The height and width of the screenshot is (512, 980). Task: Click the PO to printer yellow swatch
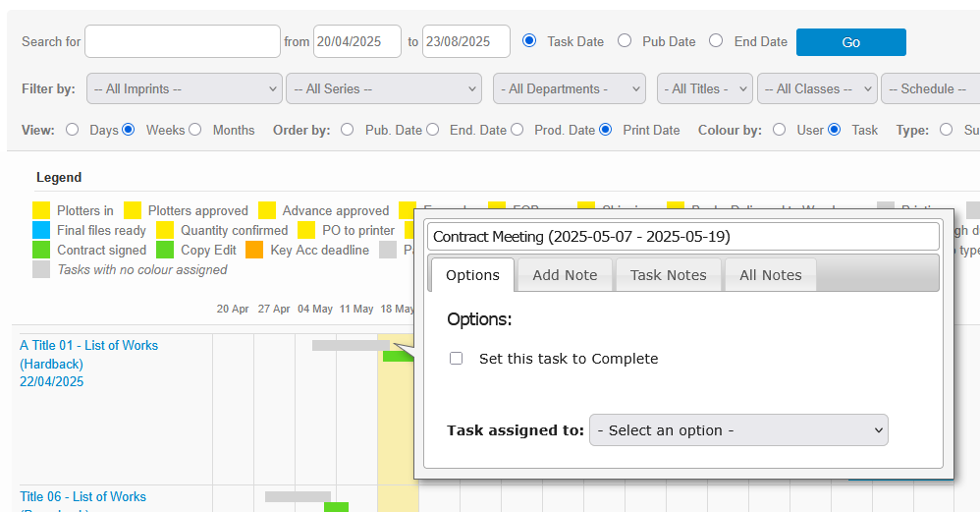click(306, 230)
